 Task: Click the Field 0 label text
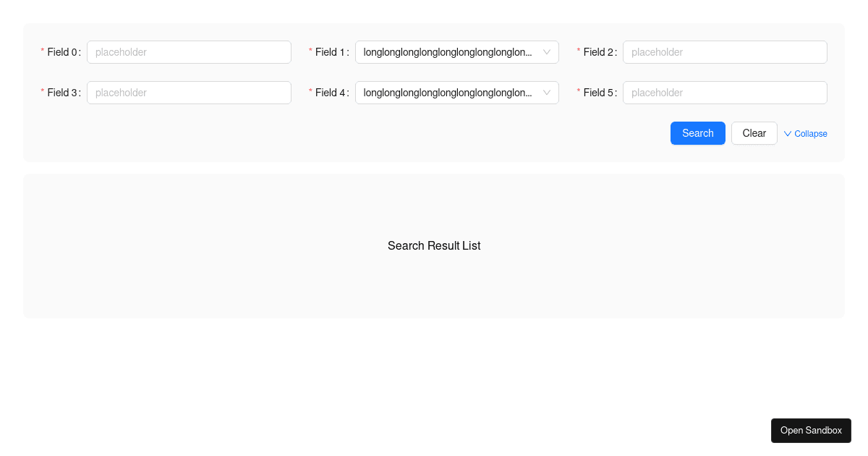(x=61, y=52)
